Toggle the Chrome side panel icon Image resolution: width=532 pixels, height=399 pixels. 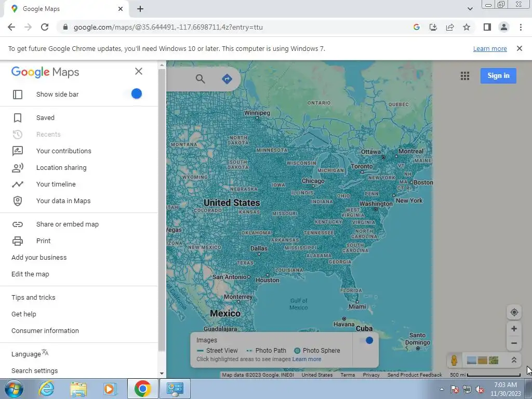click(487, 27)
